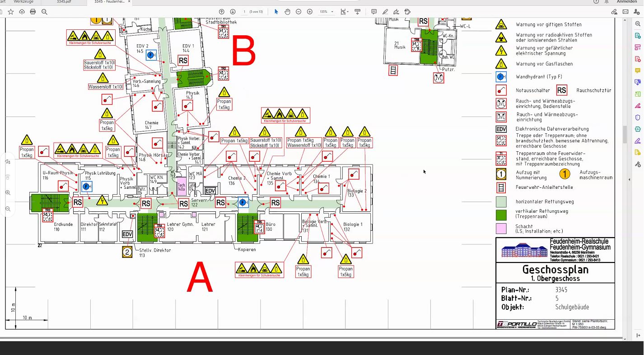Zoom in using left floating bar magnifier
The width and height of the screenshot is (644, 355).
point(8,193)
